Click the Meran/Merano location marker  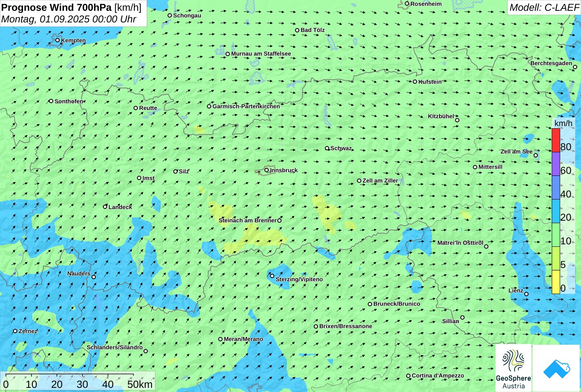[220, 339]
